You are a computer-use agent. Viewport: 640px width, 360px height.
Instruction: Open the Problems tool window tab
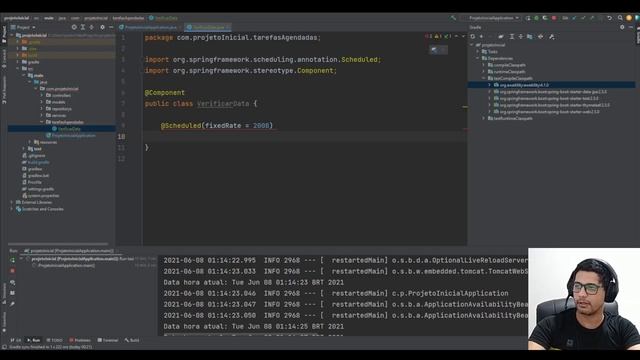point(80,340)
